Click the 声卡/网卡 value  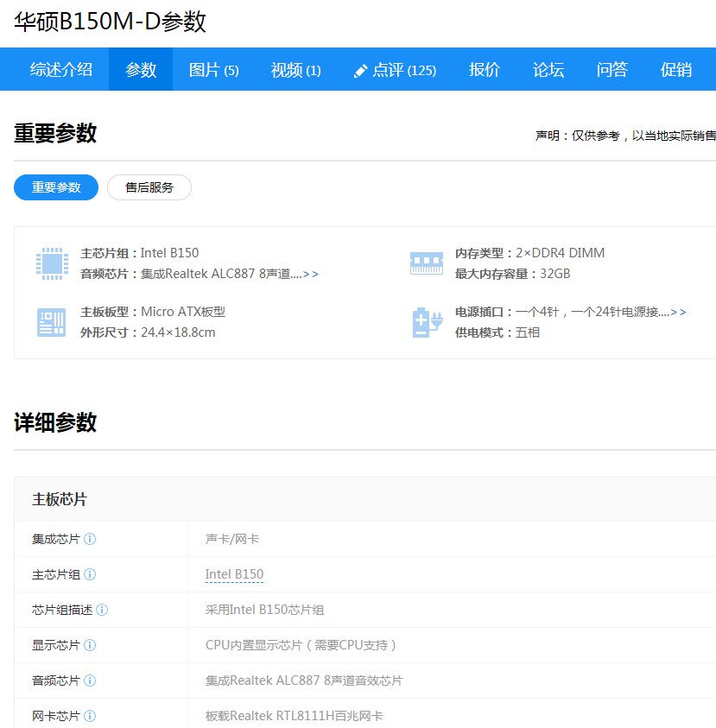tap(232, 539)
